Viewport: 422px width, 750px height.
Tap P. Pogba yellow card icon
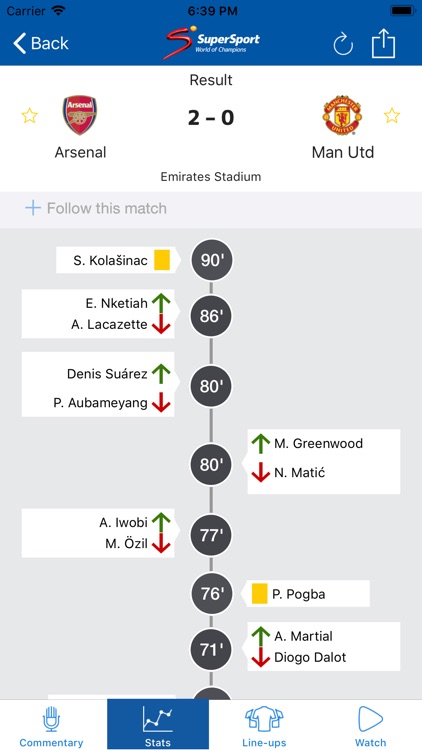coord(259,594)
